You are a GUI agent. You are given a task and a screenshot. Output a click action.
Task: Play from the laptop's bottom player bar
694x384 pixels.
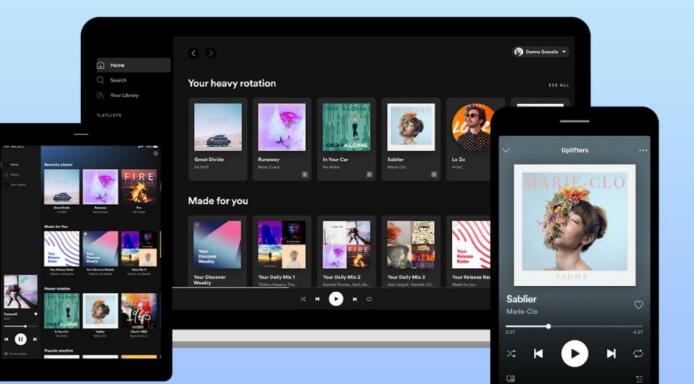point(336,299)
